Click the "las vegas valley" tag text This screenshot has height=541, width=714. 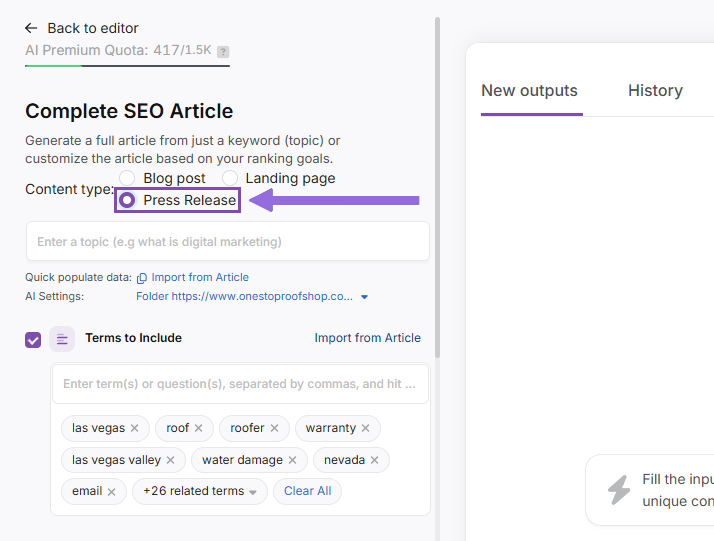[x=116, y=460]
